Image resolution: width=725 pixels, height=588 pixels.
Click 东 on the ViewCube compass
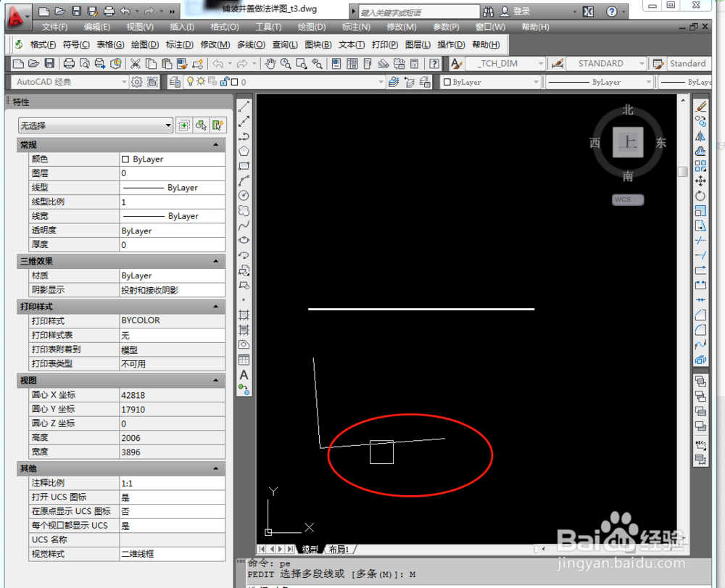click(x=660, y=143)
